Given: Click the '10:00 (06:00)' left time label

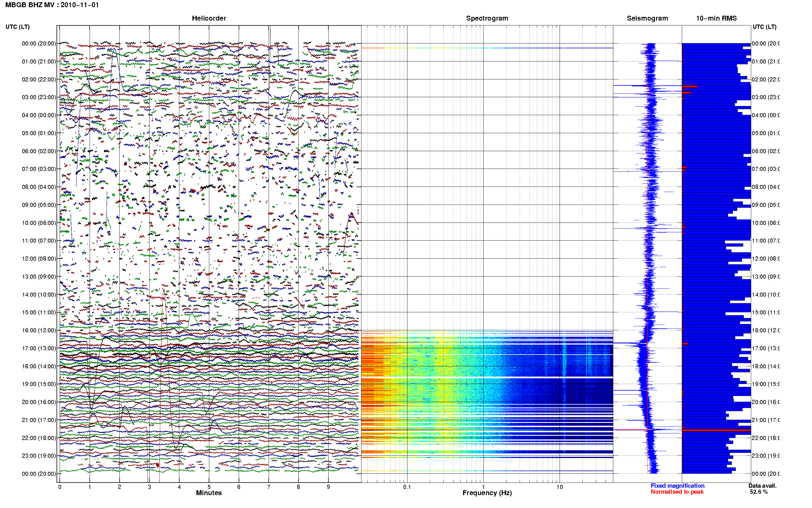Looking at the screenshot, I should tap(39, 223).
